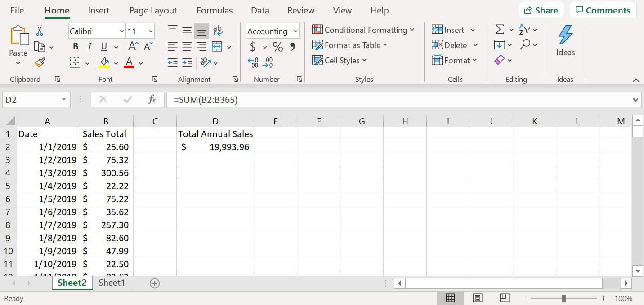Apply the Accounting Number Format dollar icon
The height and width of the screenshot is (305, 644).
pyautogui.click(x=253, y=46)
